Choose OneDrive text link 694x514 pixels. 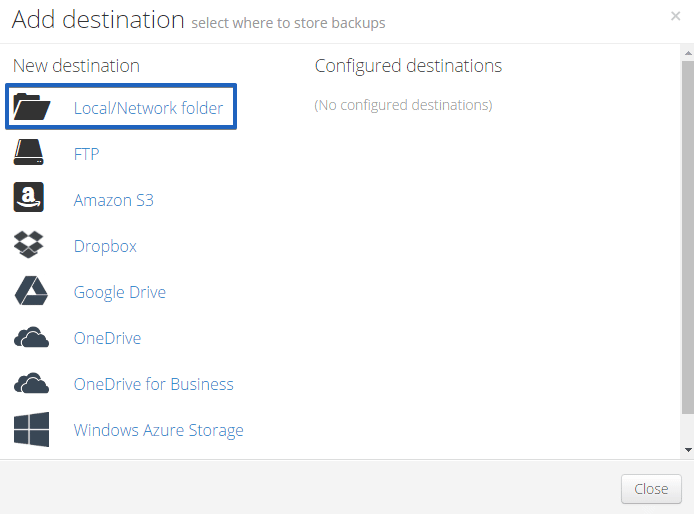107,338
